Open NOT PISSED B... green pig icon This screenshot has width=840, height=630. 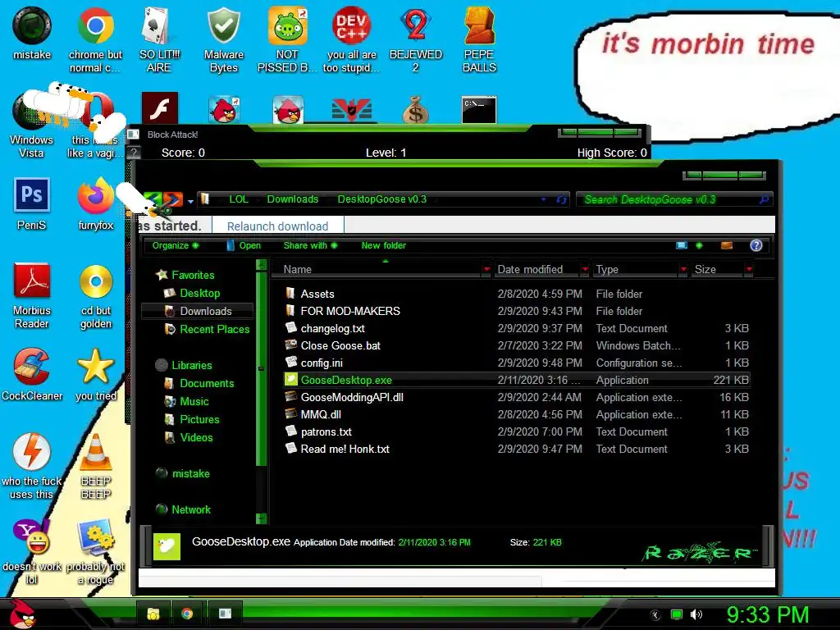coord(287,40)
